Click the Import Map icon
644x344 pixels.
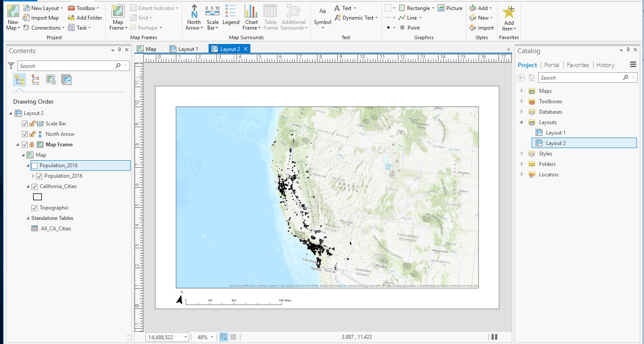(41, 17)
